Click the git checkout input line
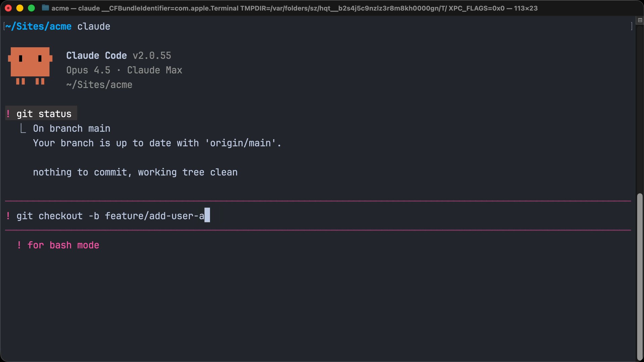This screenshot has height=362, width=644. click(x=111, y=216)
